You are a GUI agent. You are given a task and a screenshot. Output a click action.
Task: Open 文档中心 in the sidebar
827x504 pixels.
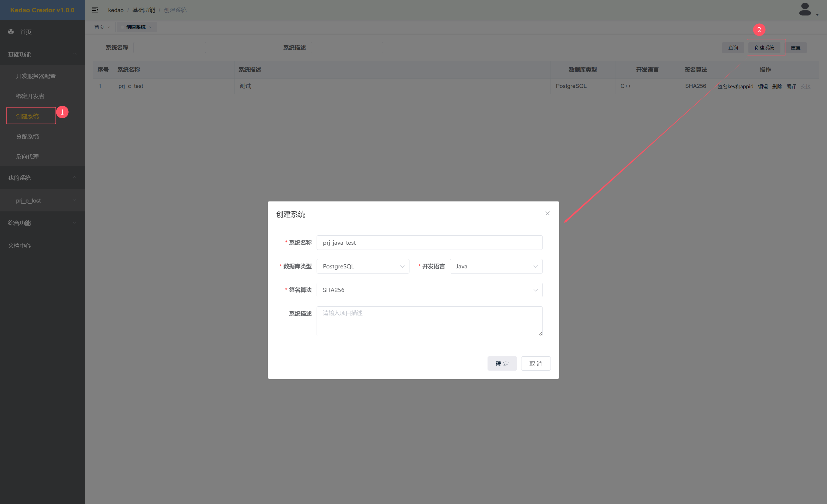[19, 246]
